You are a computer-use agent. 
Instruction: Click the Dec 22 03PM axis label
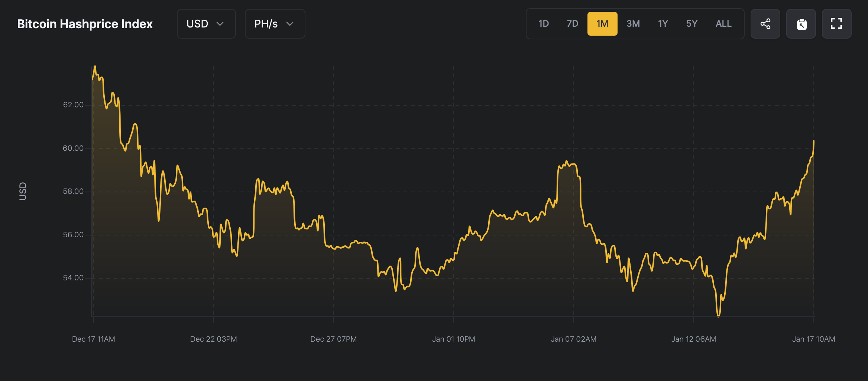coord(214,339)
